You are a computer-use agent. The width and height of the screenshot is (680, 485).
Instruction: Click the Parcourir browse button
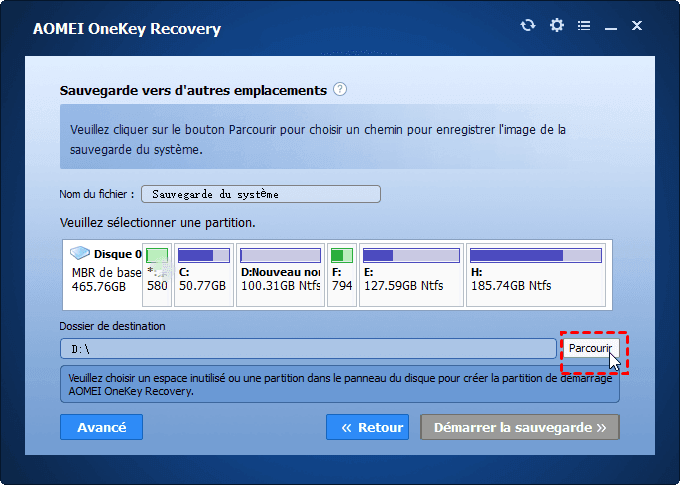tap(591, 348)
